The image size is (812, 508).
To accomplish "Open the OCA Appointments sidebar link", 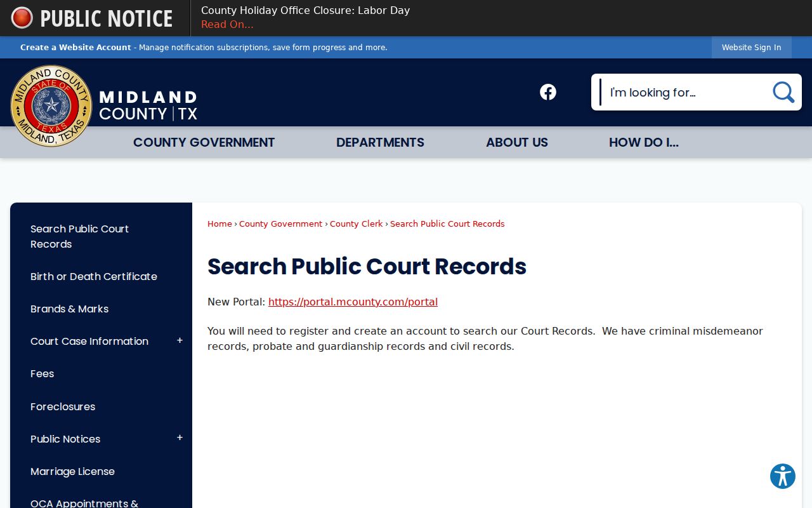I will [x=84, y=503].
